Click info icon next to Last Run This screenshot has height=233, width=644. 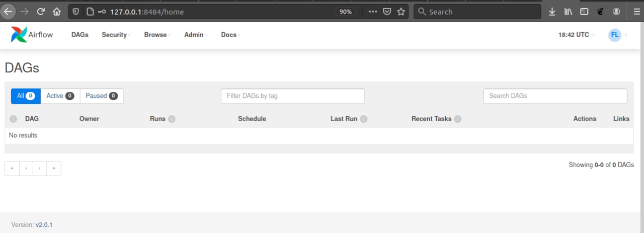tap(364, 119)
